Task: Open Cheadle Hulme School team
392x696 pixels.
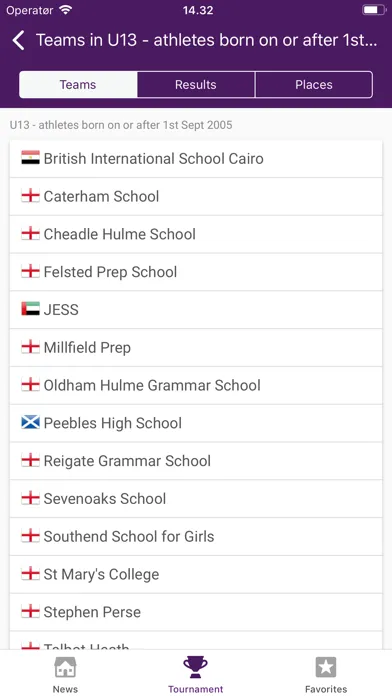Action: pyautogui.click(x=196, y=234)
